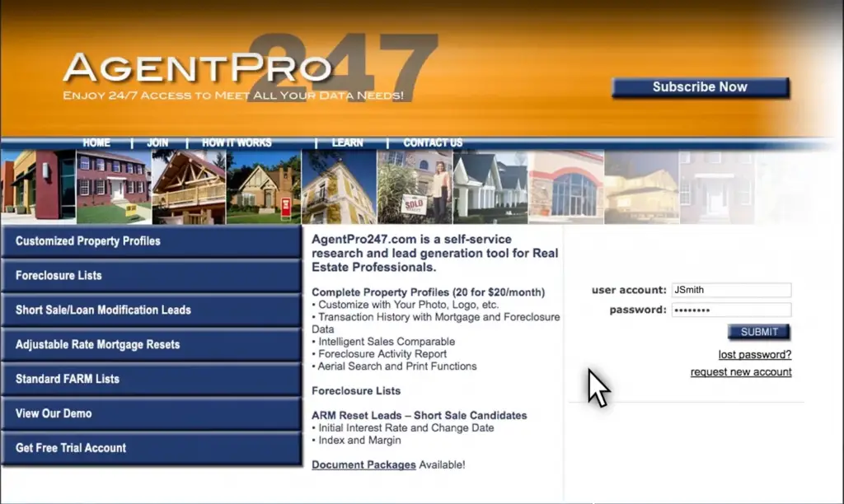Go to the JOIN page

[x=157, y=143]
